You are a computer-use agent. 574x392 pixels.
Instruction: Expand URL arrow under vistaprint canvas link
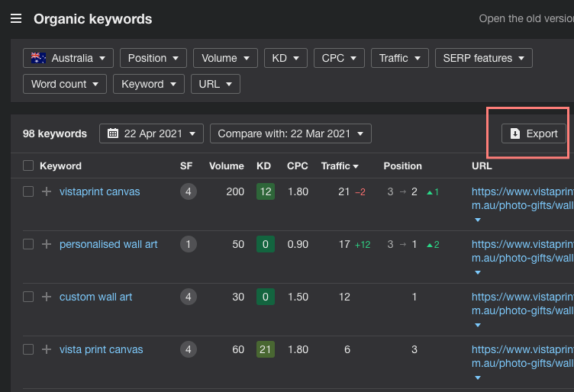pos(477,220)
